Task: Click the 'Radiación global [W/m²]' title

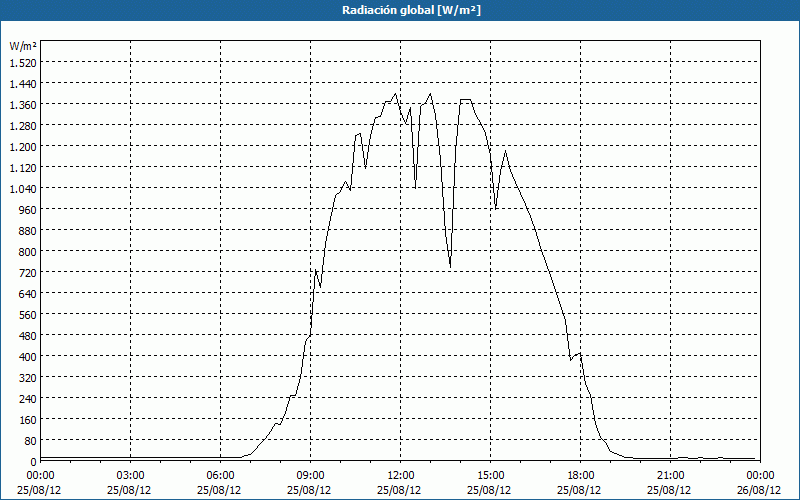Action: [411, 10]
